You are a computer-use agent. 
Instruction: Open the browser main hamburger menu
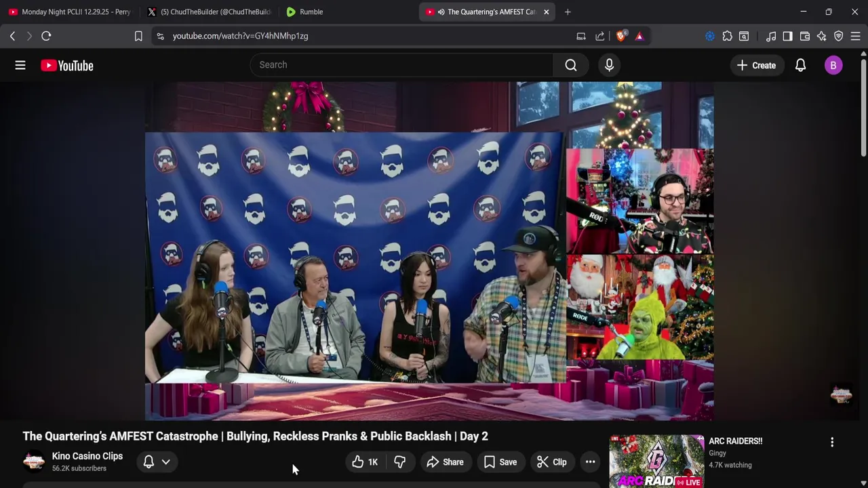point(855,36)
